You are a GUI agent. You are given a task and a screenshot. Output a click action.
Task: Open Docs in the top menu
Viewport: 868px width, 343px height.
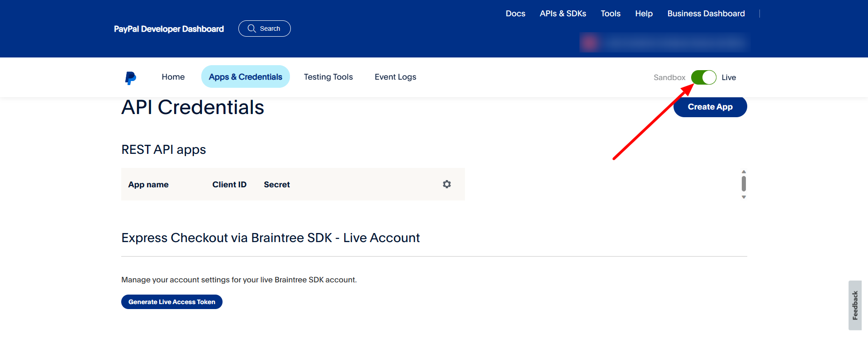click(x=515, y=14)
